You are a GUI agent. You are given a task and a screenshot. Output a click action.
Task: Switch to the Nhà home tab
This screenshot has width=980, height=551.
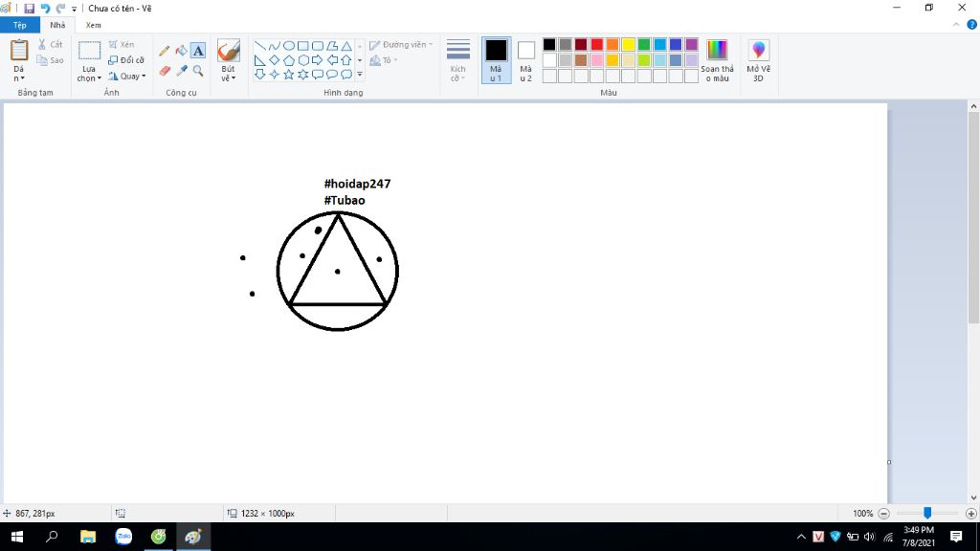tap(57, 25)
